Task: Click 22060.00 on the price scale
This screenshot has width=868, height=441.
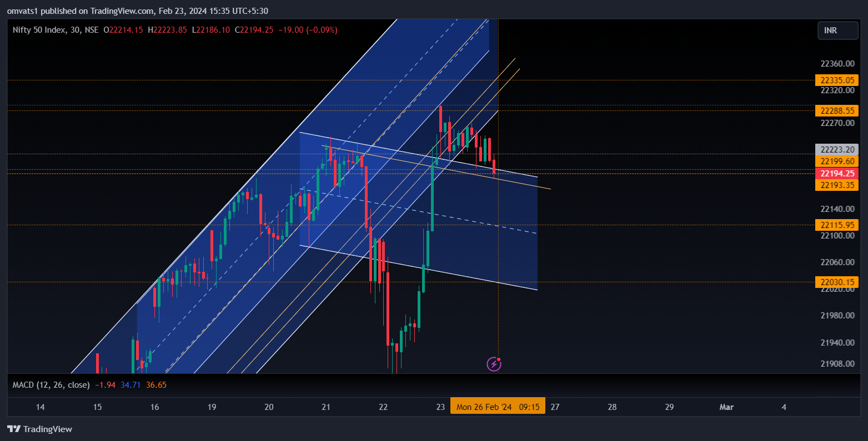Action: tap(837, 262)
